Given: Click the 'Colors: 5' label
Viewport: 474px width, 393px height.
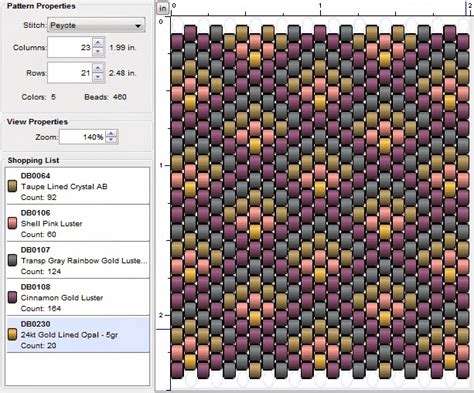Looking at the screenshot, I should point(38,97).
